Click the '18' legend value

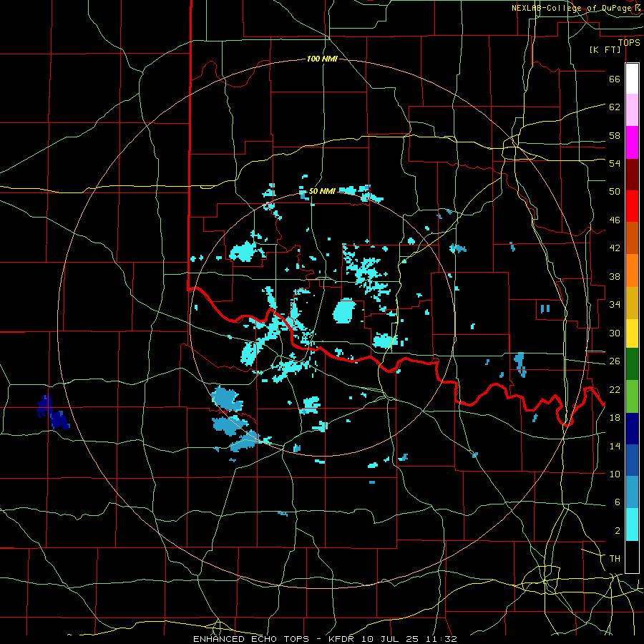(x=615, y=418)
